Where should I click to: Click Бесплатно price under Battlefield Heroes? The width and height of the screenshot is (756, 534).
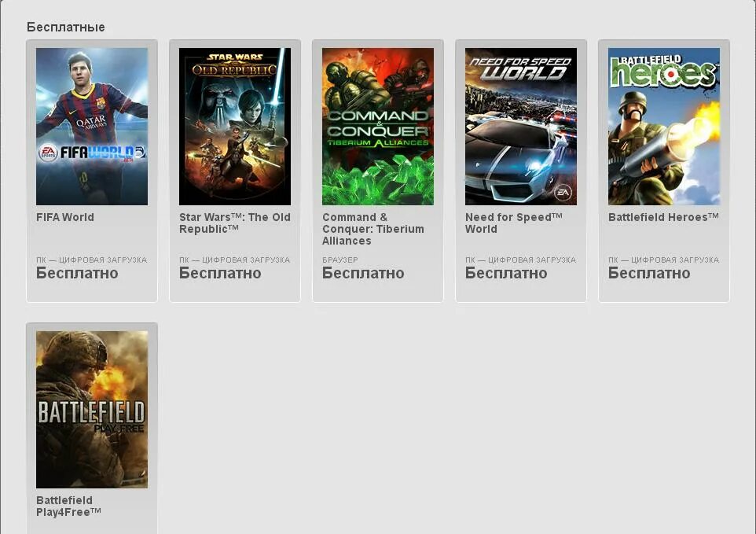click(x=649, y=273)
